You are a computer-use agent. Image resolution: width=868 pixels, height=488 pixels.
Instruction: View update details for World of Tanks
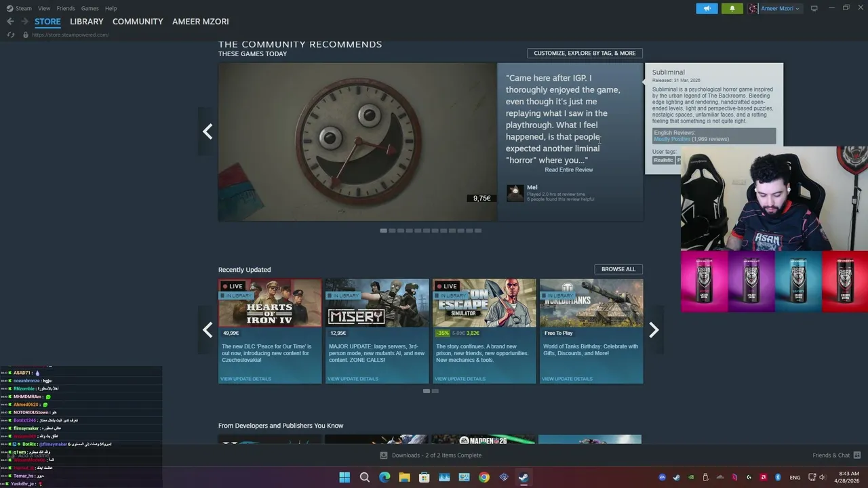pyautogui.click(x=567, y=379)
